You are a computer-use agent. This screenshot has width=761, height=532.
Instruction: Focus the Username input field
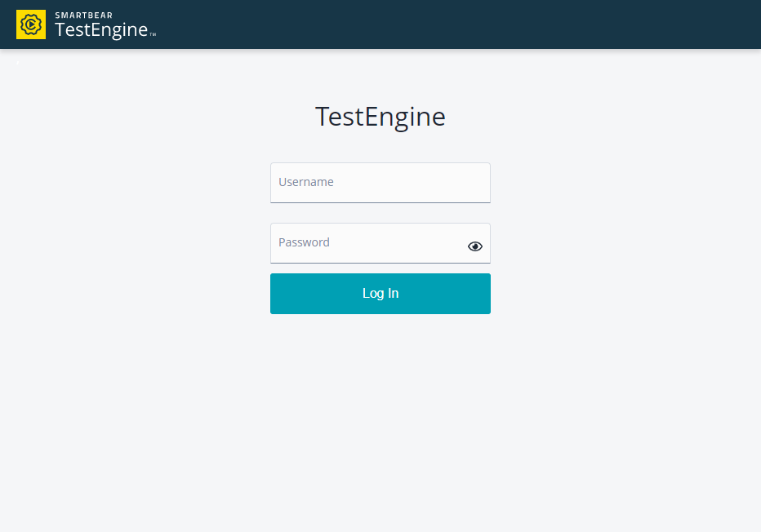click(x=380, y=183)
